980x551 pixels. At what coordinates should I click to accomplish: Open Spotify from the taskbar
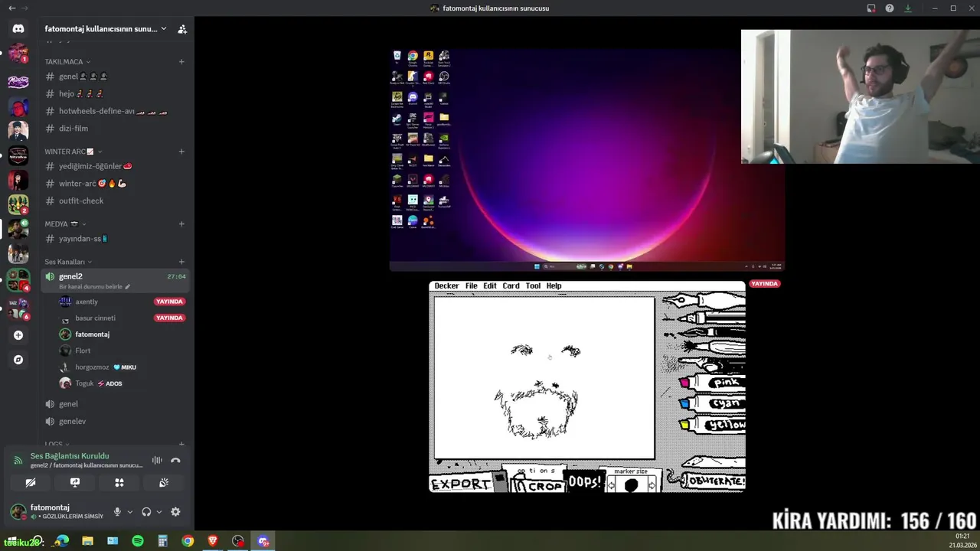click(x=138, y=541)
